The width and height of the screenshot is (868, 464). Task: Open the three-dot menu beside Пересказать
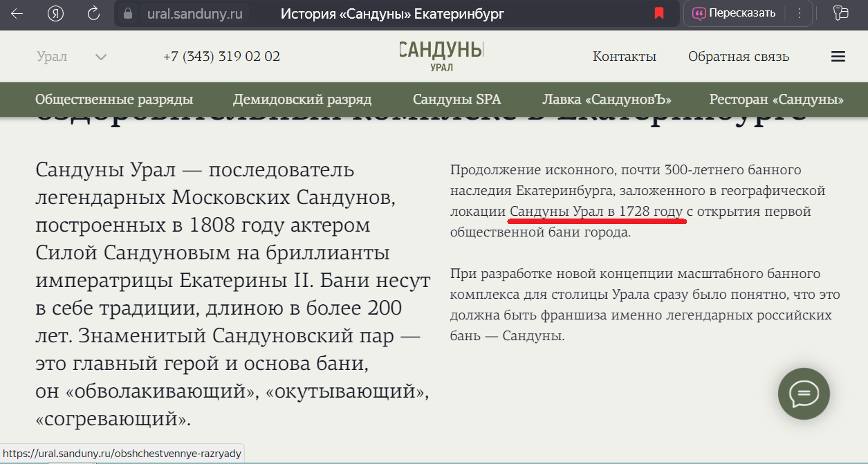click(800, 13)
